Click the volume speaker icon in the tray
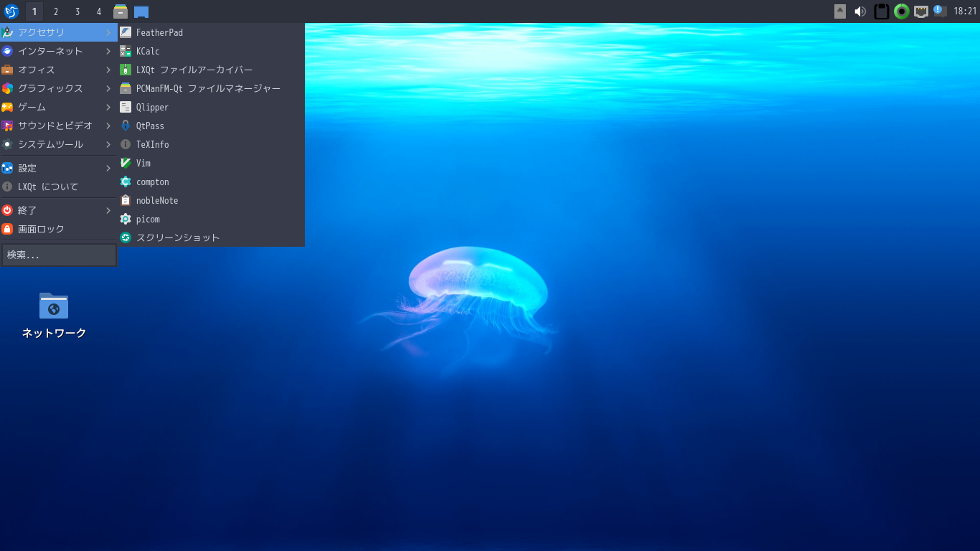 pos(859,11)
